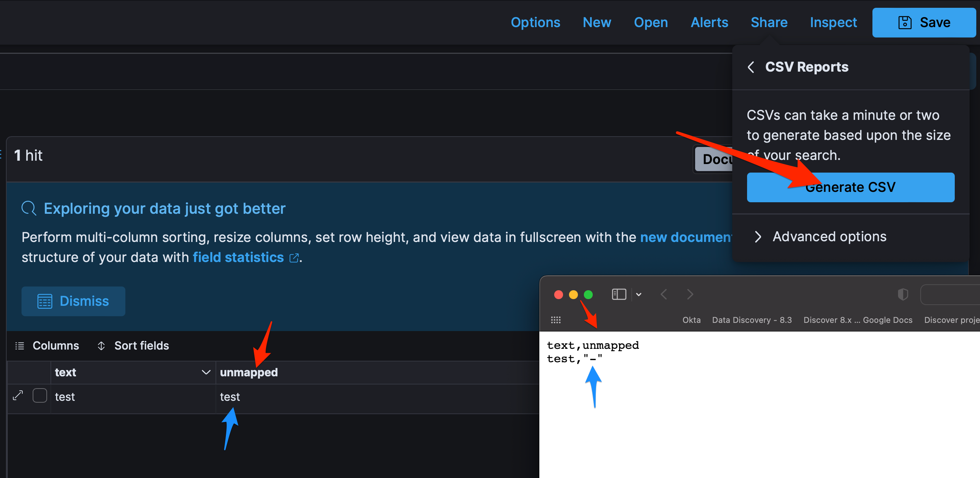
Task: Open Discover 8.x Google Docs bookmark
Action: coord(858,320)
